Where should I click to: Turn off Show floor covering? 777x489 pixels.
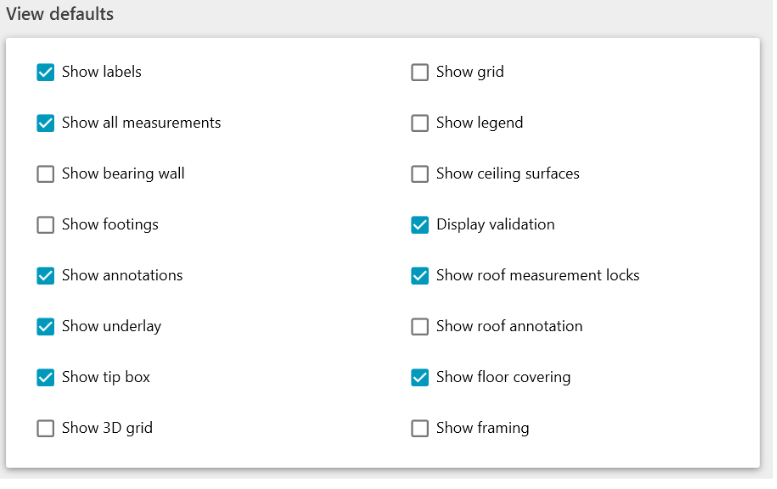420,378
